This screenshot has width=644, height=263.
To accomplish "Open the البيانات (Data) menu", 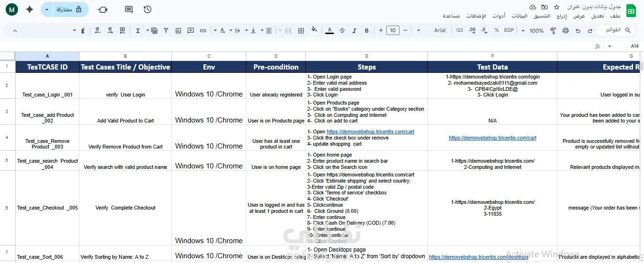I will [x=520, y=16].
